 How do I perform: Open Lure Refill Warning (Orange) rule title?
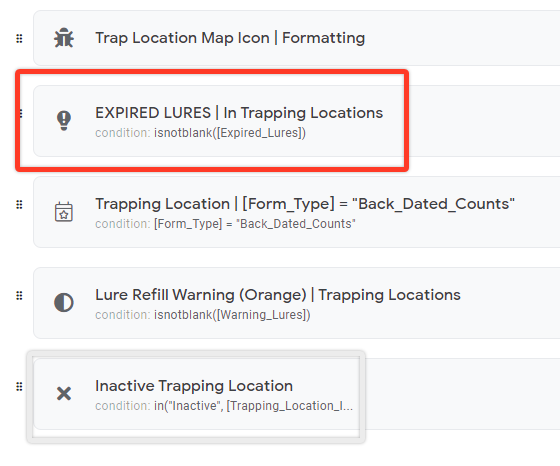278,295
